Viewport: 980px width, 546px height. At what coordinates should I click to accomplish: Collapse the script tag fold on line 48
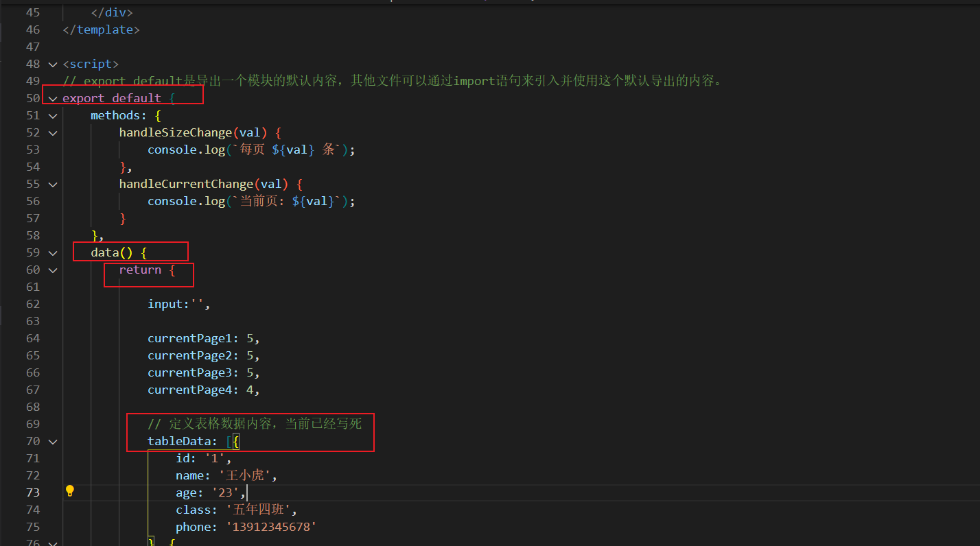[53, 64]
